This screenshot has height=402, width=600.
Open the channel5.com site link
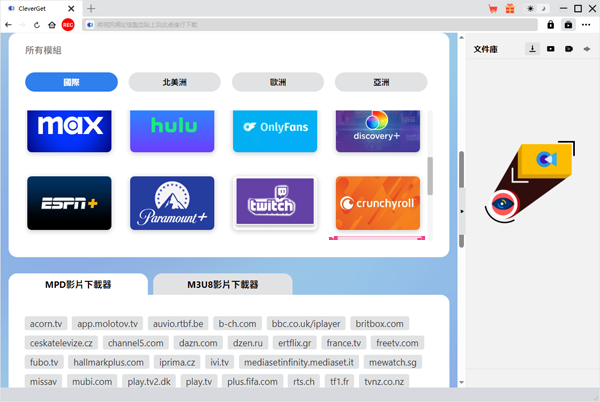[135, 343]
